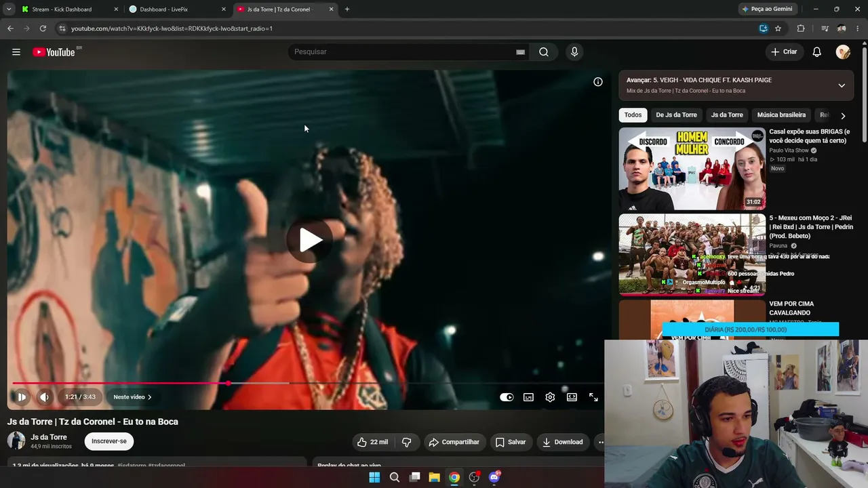Install app icon in address bar
This screenshot has height=488, width=868.
point(764,28)
